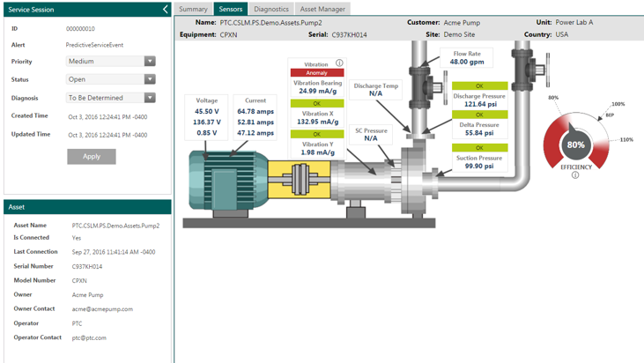Select the Discharge Pressure 121.64 psi value
Image resolution: width=644 pixels, height=363 pixels.
click(480, 104)
